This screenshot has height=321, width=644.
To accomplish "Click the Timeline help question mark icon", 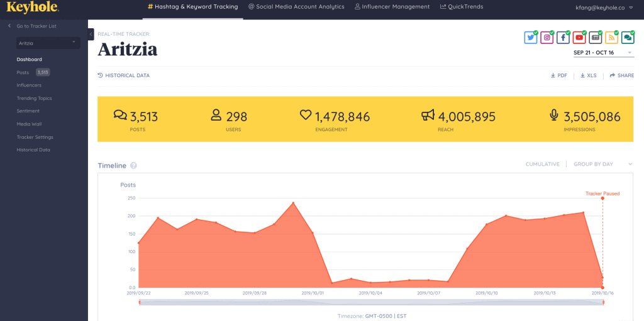I will coord(133,166).
